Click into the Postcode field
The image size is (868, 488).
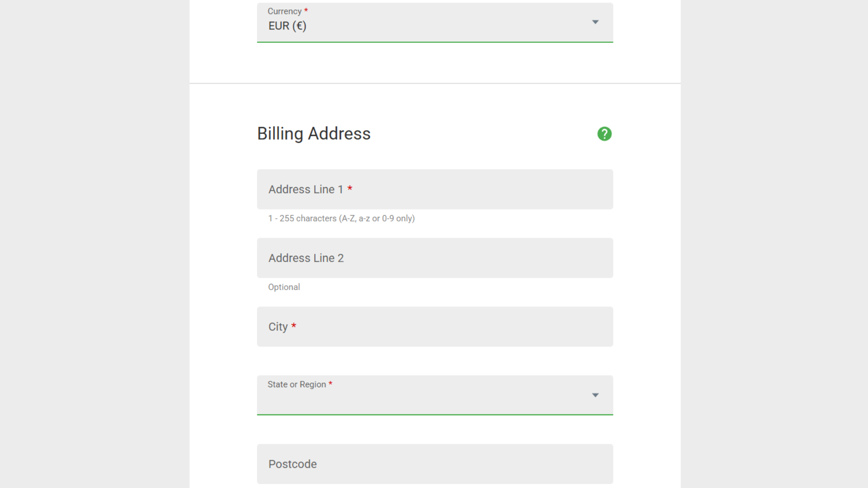[435, 464]
